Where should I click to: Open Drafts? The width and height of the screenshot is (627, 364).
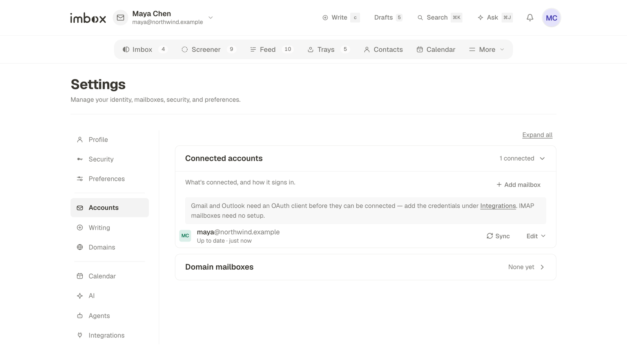coord(388,18)
